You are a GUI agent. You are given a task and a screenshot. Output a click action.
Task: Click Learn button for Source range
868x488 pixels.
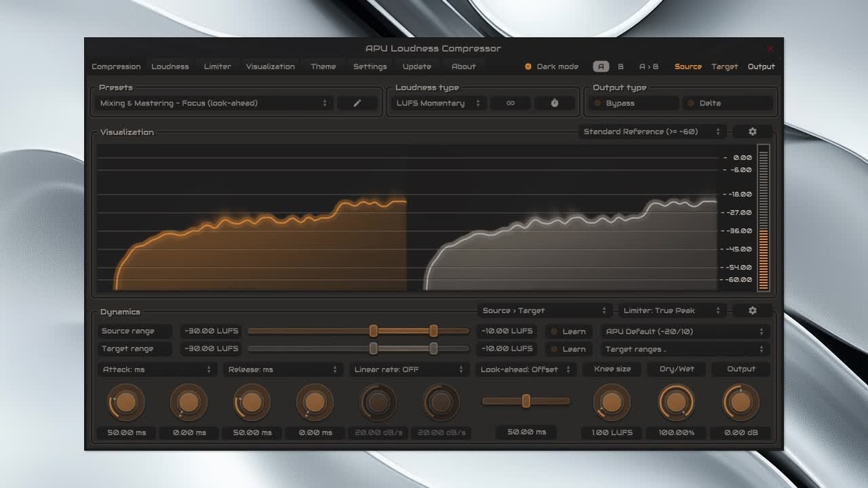[568, 331]
